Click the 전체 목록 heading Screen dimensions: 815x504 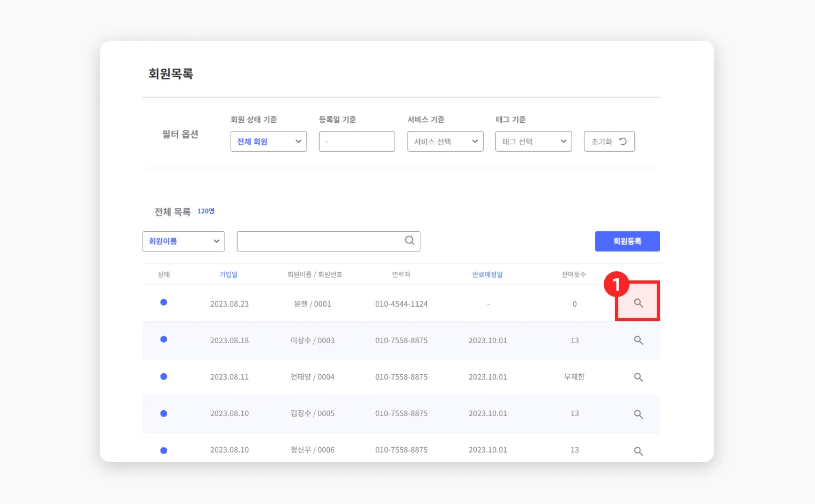[x=173, y=212]
